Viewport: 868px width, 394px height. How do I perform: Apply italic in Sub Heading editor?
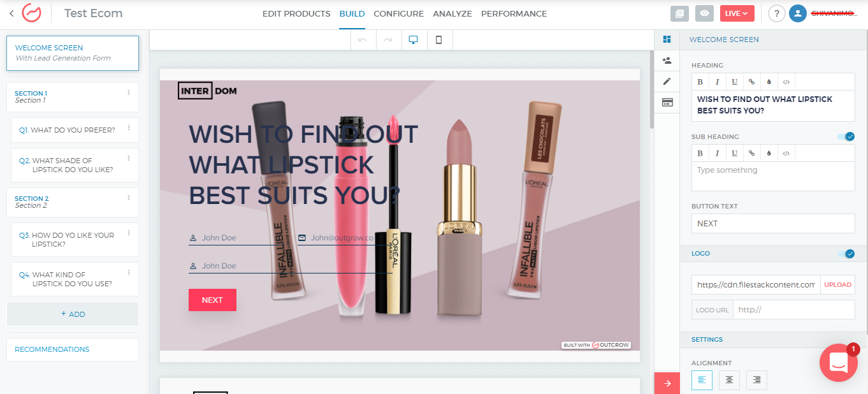pos(718,153)
